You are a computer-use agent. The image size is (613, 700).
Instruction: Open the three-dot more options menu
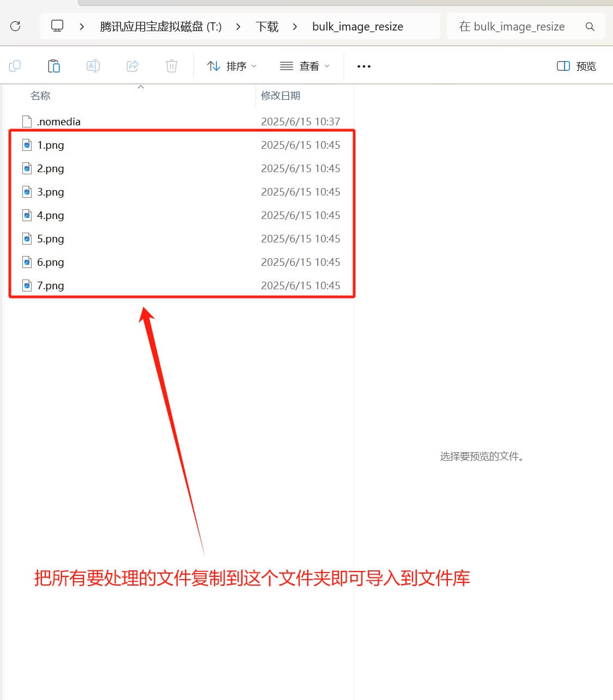click(363, 66)
